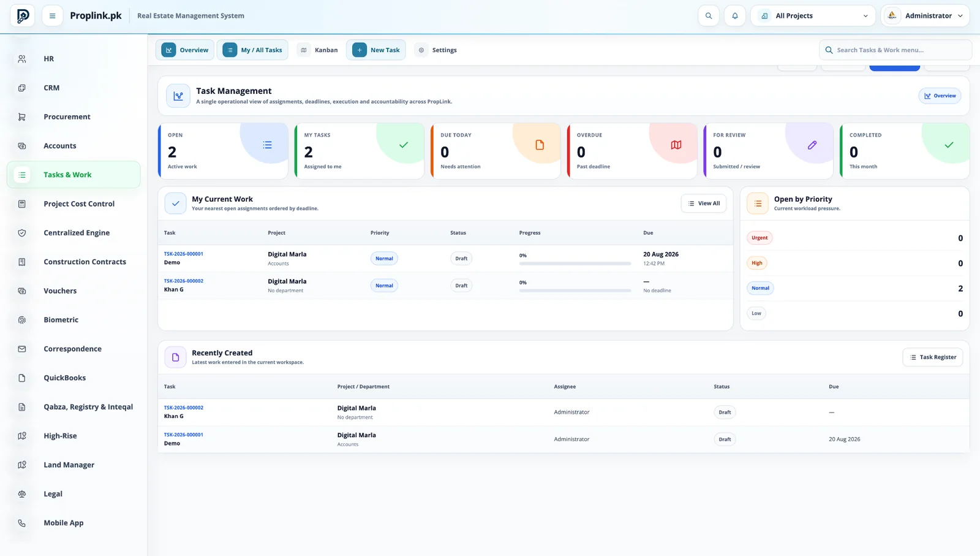Open the My / All Tasks tab
This screenshot has height=556, width=980.
252,50
